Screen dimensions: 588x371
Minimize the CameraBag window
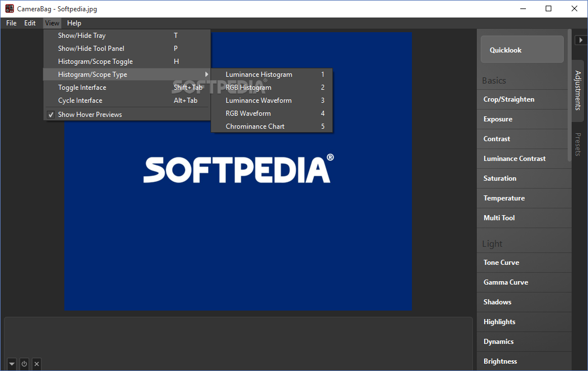coord(523,8)
